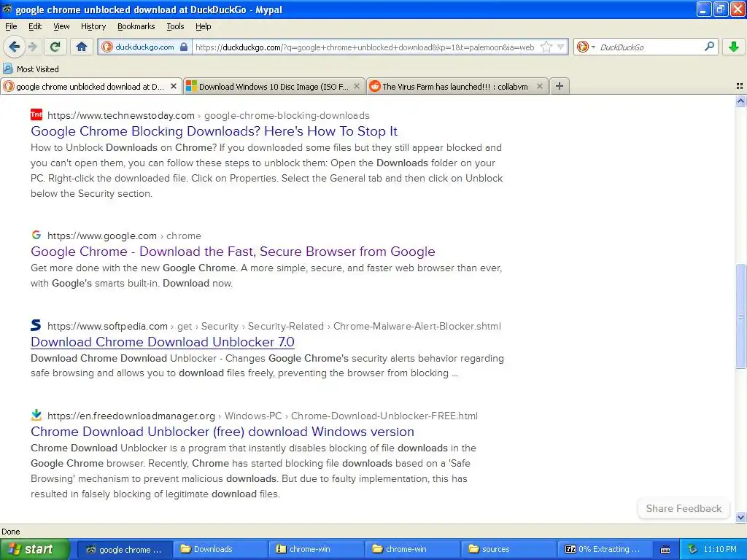Viewport: 747px width, 560px height.
Task: Select the chrome-win folder taskbar item
Action: tap(411, 549)
